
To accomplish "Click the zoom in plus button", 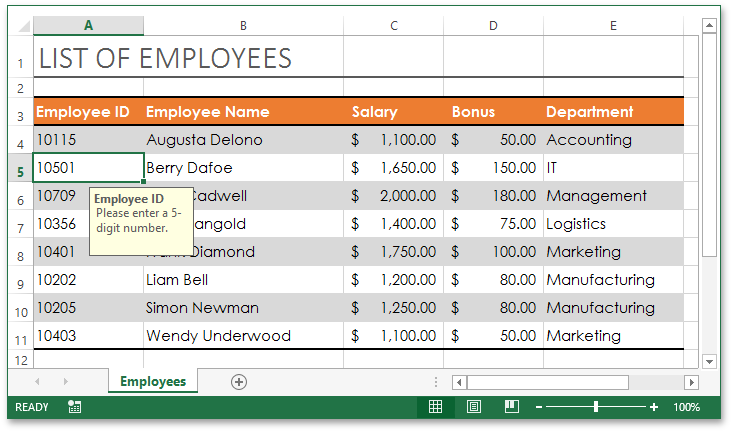I will [653, 407].
